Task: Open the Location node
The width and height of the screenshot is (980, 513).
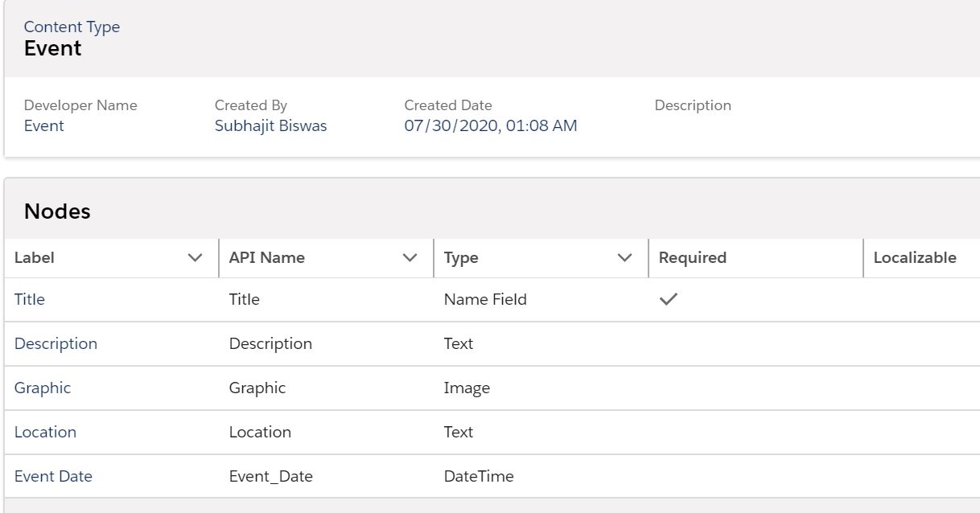Action: coord(45,432)
